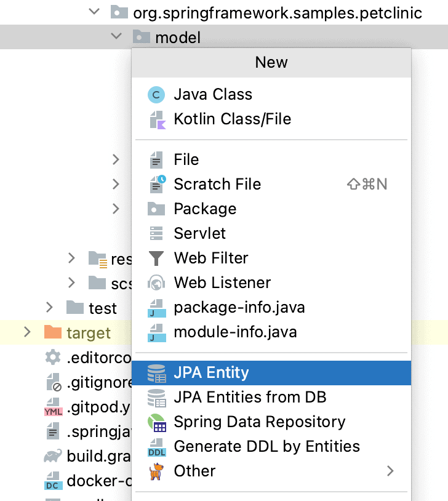Click the test folder icon
Image resolution: width=448 pixels, height=501 pixels.
pyautogui.click(x=75, y=307)
